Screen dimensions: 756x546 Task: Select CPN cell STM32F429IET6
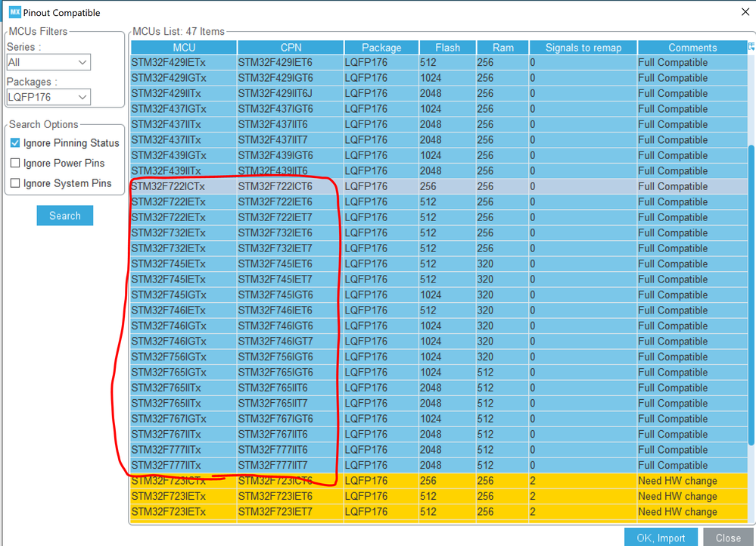point(291,63)
